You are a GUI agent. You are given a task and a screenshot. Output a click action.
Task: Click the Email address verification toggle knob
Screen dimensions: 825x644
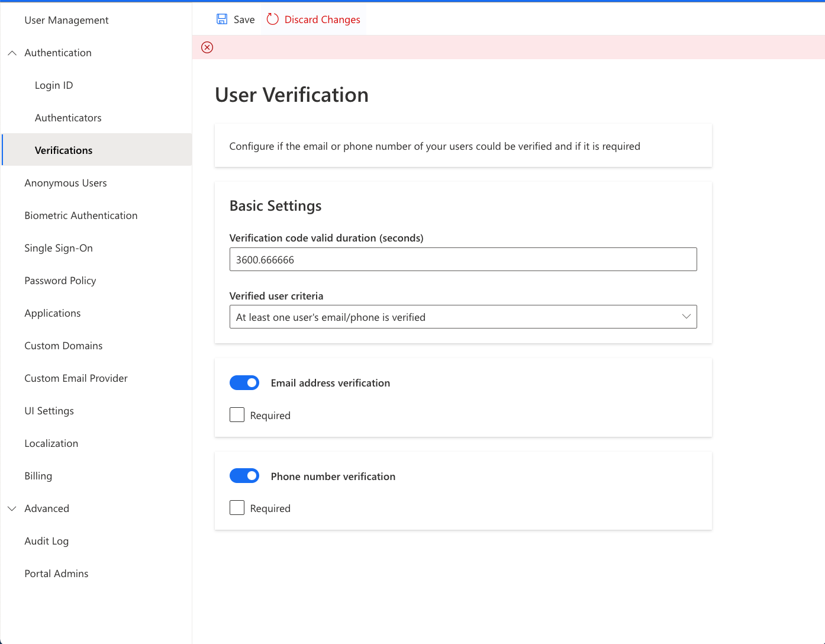tap(251, 382)
